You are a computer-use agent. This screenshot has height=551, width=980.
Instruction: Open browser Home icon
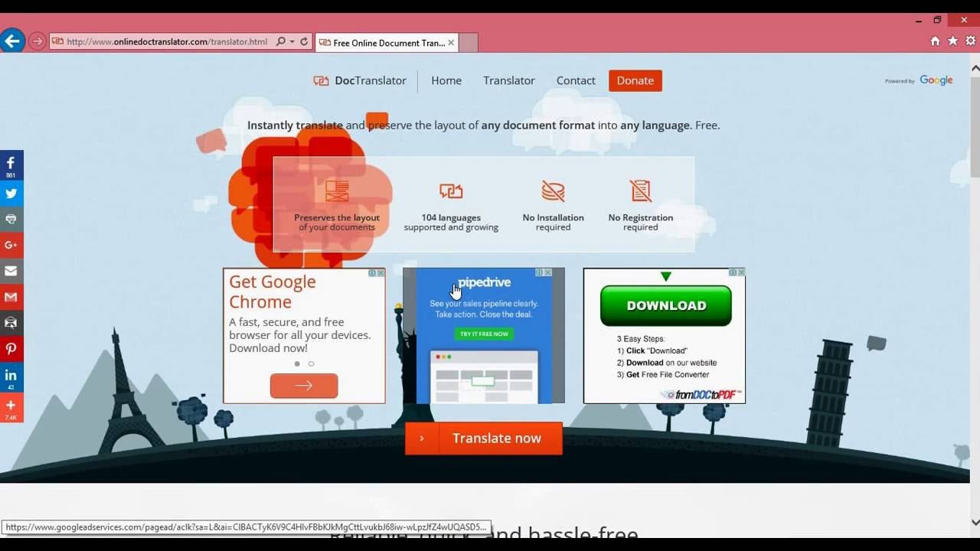(935, 41)
